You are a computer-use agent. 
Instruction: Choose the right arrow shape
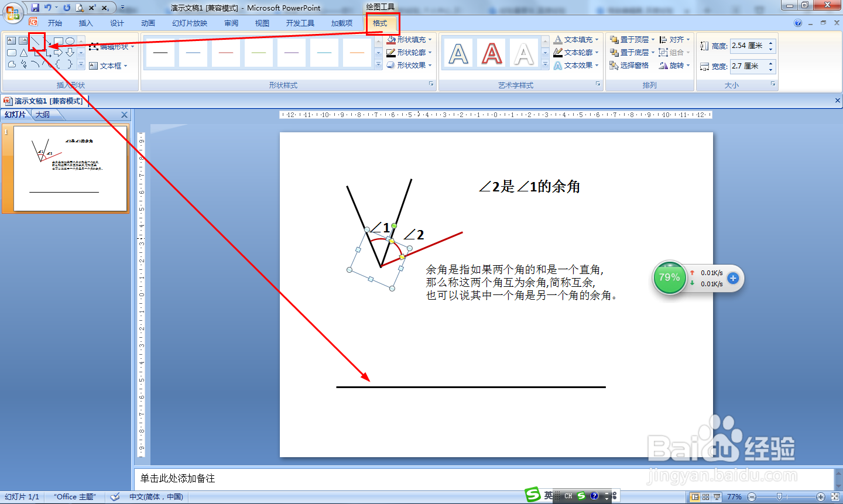click(x=59, y=53)
